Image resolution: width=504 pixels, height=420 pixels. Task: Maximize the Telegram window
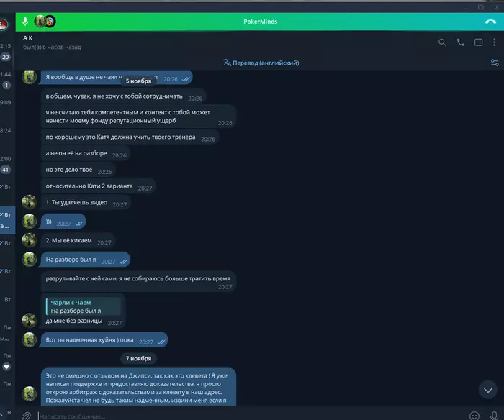tap(481, 7)
